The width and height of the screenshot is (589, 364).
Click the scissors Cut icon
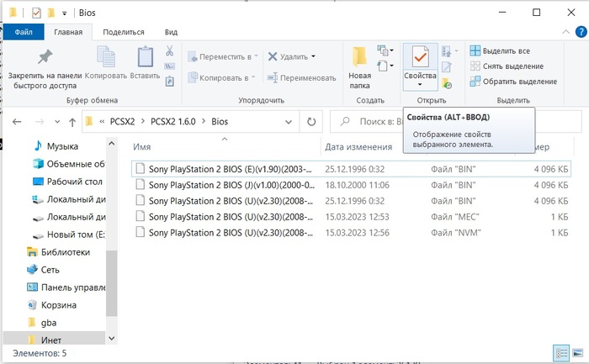click(x=170, y=51)
